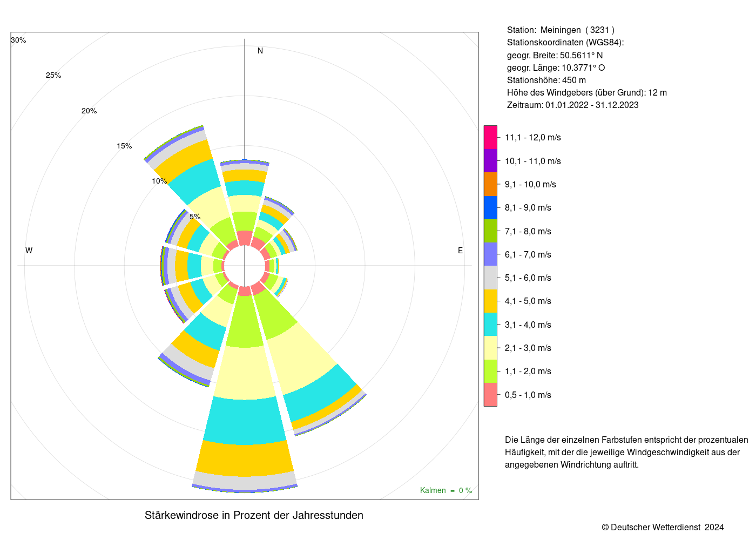
Task: Click the Kalmen = 0 % text
Action: click(x=446, y=490)
